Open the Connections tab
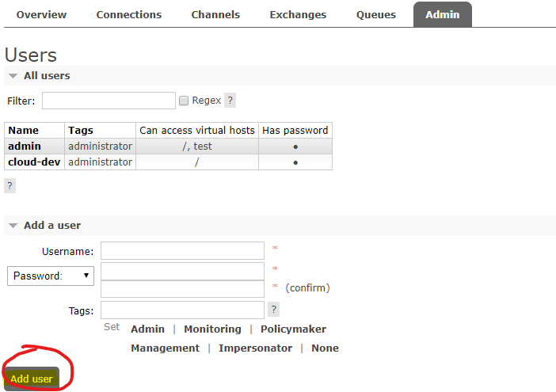This screenshot has height=392, width=556. (129, 15)
